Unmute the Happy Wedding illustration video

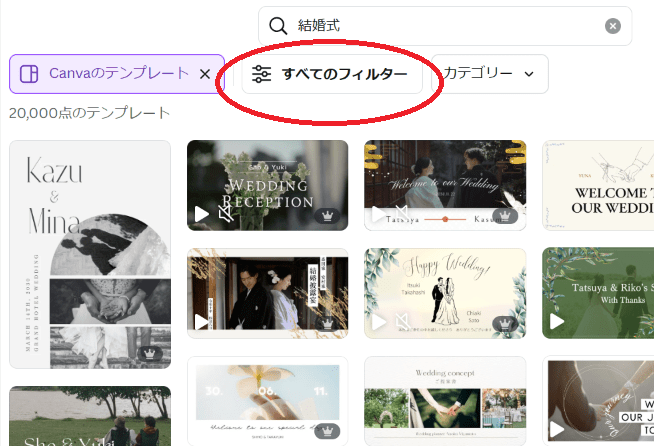point(402,322)
